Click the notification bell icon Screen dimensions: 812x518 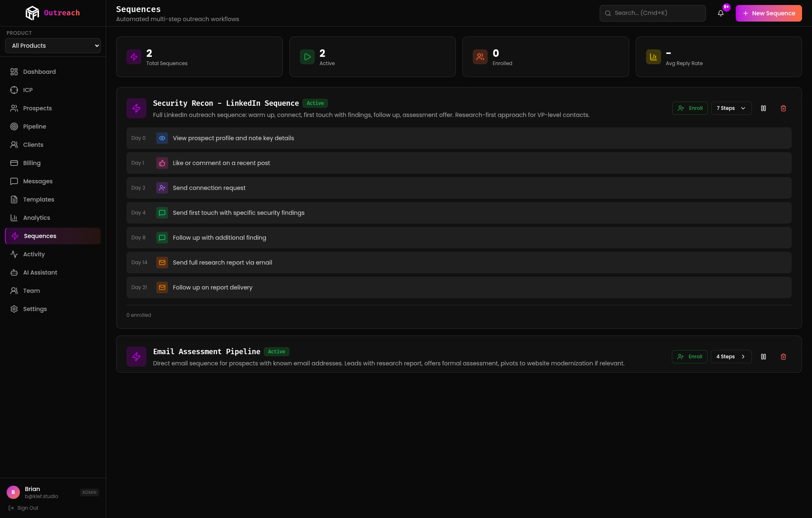pos(721,13)
